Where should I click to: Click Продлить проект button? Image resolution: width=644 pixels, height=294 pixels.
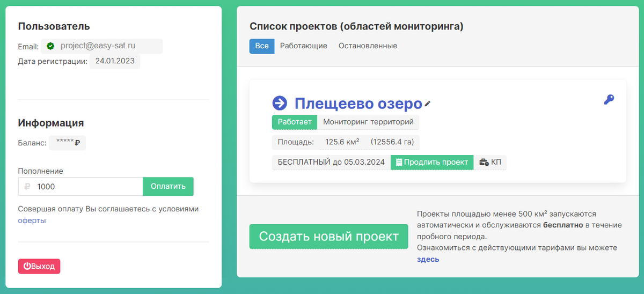pyautogui.click(x=432, y=162)
